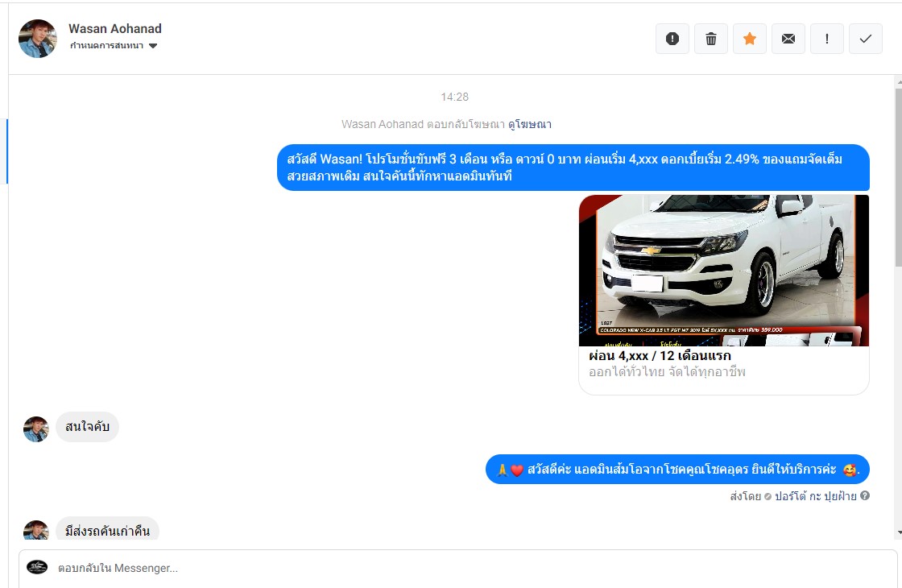The width and height of the screenshot is (902, 588).
Task: Open Wasan Aohanad profile picture in header
Action: (38, 39)
